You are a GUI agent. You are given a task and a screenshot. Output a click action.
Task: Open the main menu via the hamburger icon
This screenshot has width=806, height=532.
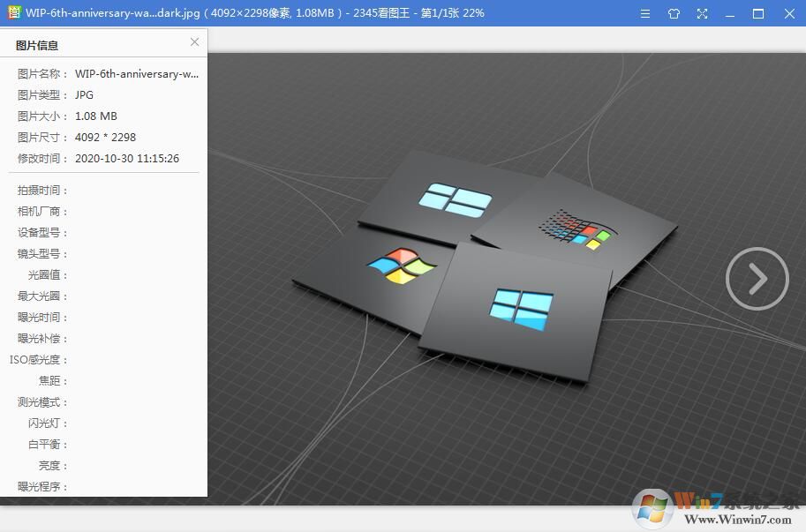(645, 13)
